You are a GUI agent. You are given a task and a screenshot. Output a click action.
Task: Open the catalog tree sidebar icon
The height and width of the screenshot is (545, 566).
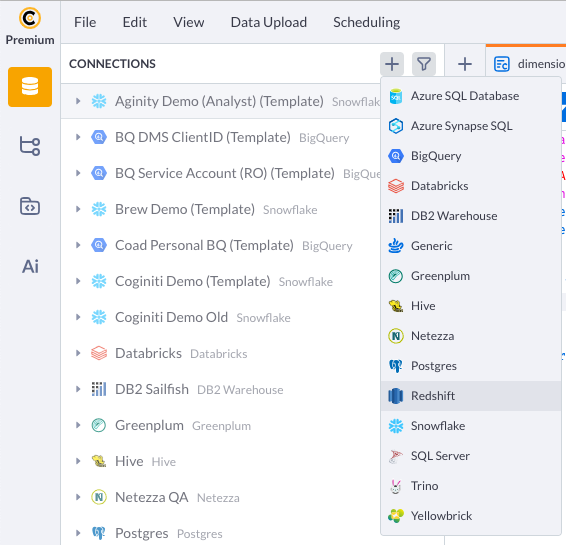pos(30,146)
